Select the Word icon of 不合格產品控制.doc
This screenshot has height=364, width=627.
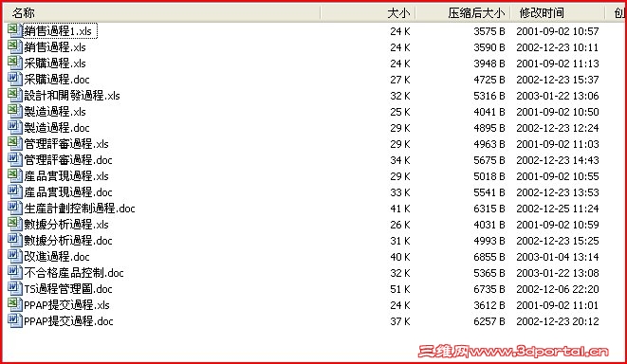tap(15, 272)
